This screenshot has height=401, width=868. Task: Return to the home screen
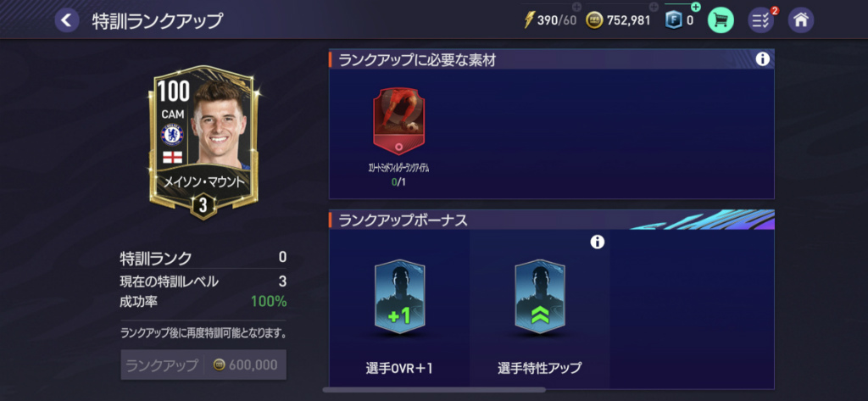click(x=800, y=20)
